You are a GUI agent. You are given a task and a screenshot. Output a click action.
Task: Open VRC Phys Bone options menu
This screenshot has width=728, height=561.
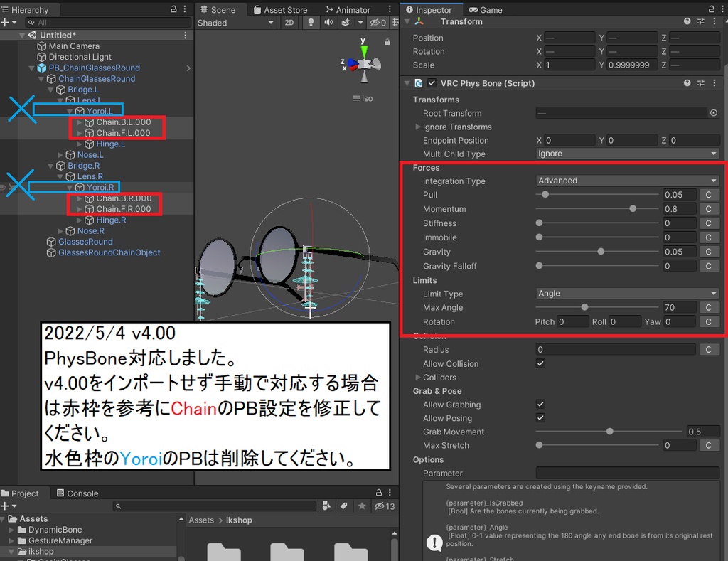(714, 83)
